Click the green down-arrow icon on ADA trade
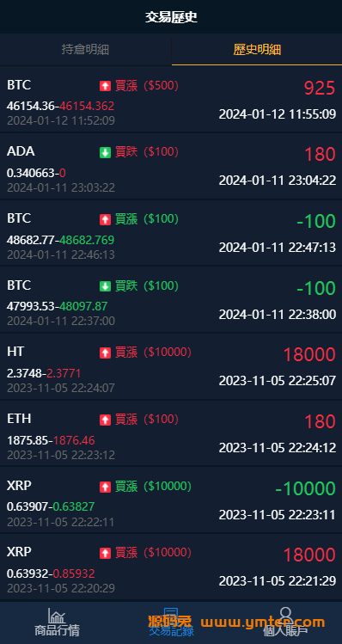This screenshot has height=644, width=342. click(105, 153)
